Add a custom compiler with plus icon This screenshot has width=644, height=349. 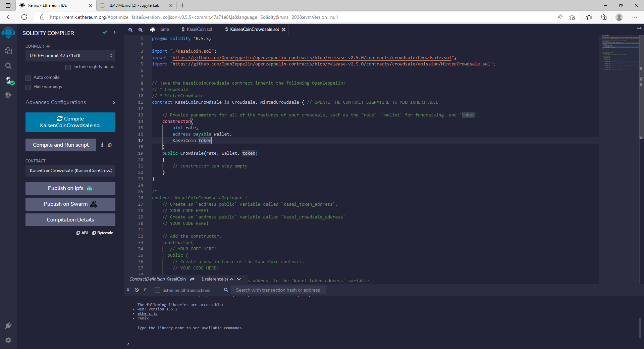48,46
